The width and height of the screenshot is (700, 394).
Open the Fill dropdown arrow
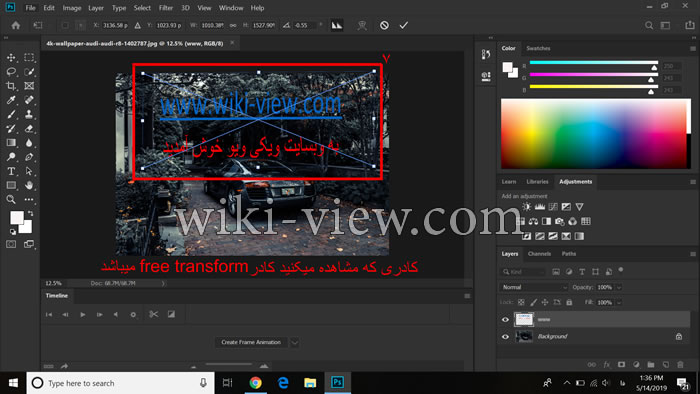click(619, 303)
